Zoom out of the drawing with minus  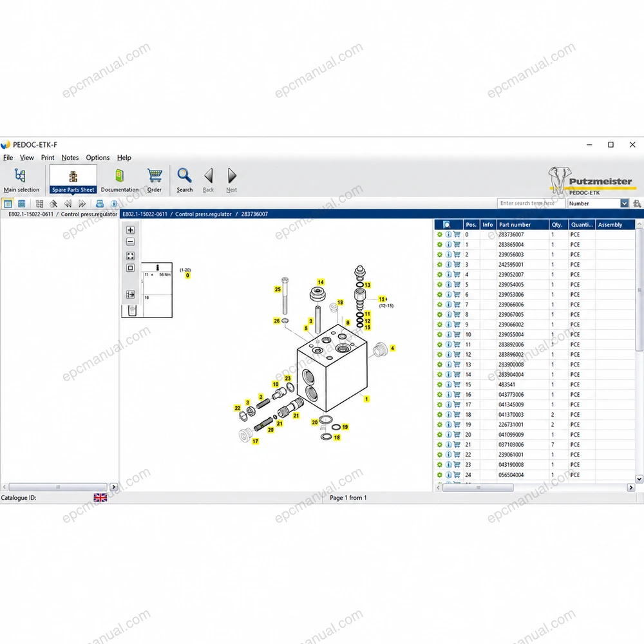tap(130, 242)
